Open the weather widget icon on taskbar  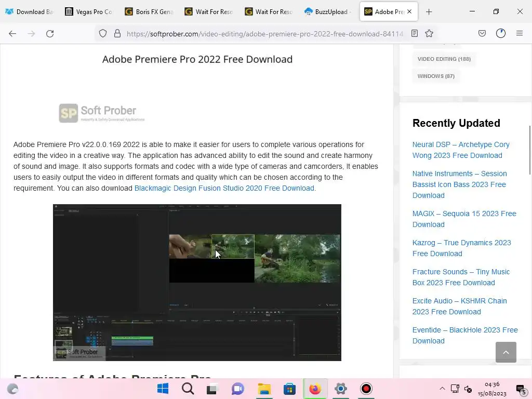point(13,389)
